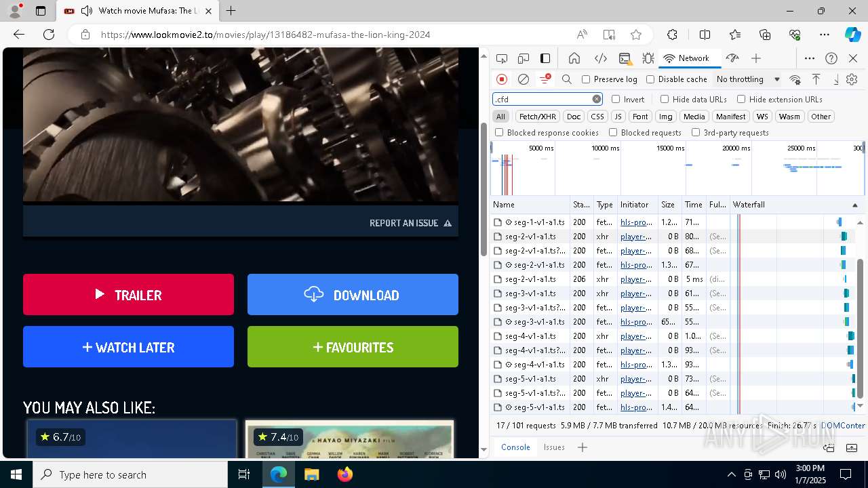Open hls-pro initiator link for seg-1-v1-a1.ts
The width and height of the screenshot is (868, 488).
point(636,222)
